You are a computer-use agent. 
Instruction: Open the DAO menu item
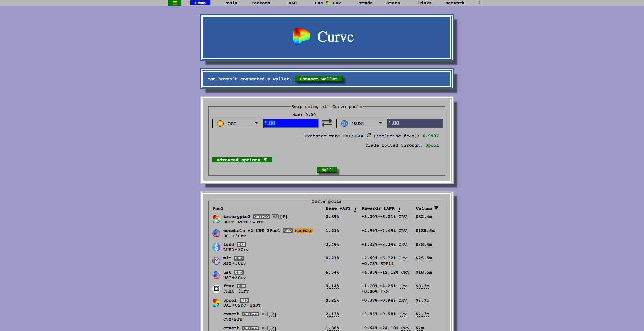(292, 3)
